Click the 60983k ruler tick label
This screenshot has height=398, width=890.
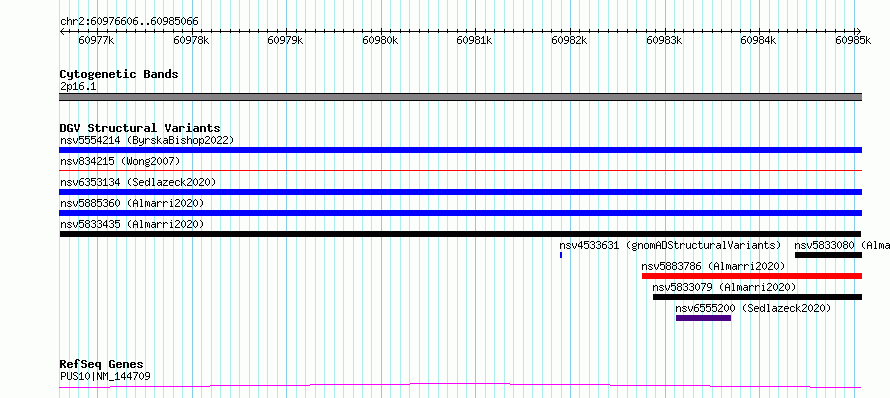(664, 40)
